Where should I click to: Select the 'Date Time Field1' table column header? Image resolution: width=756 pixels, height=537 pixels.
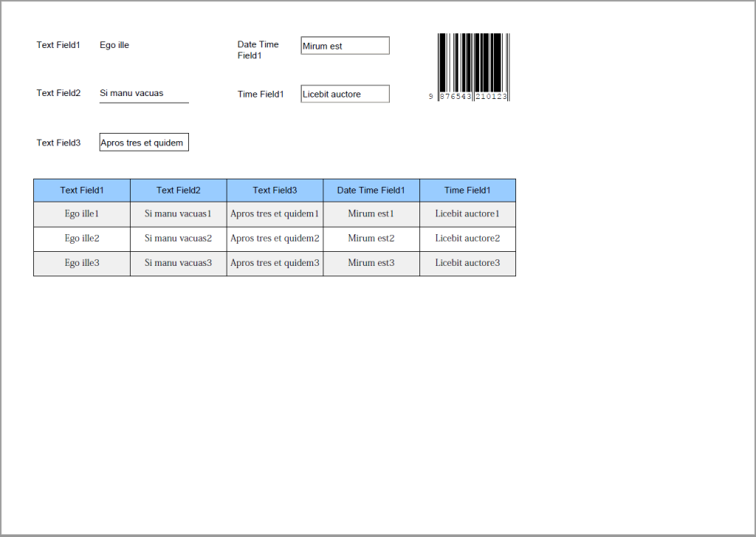click(371, 190)
